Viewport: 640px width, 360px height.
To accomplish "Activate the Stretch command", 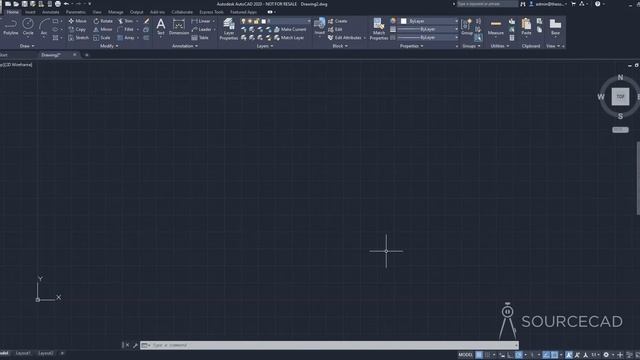I will coord(78,38).
